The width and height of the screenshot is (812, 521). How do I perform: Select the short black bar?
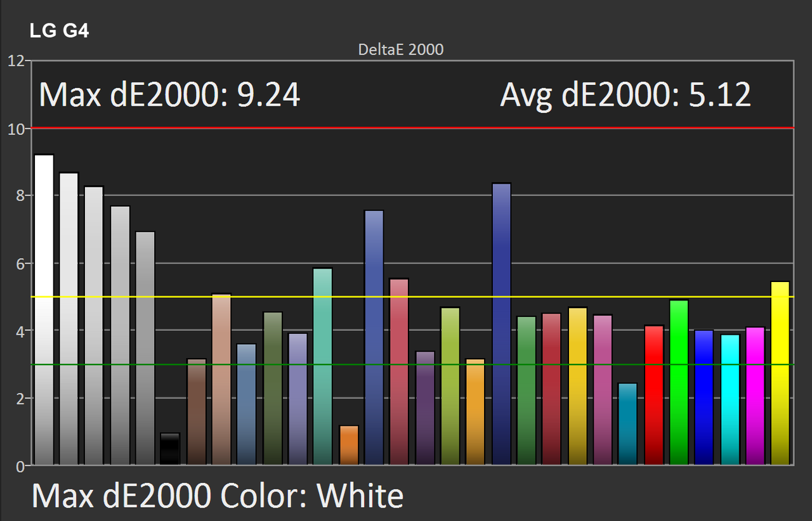click(x=171, y=449)
